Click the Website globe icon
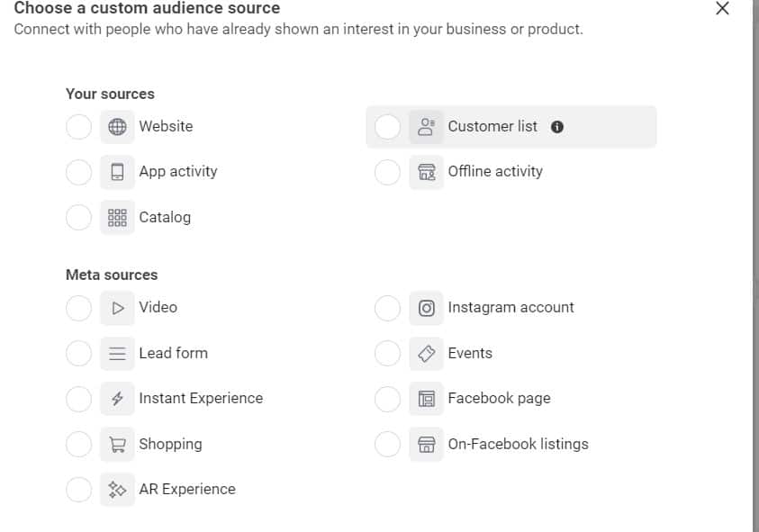This screenshot has width=759, height=532. pos(117,127)
